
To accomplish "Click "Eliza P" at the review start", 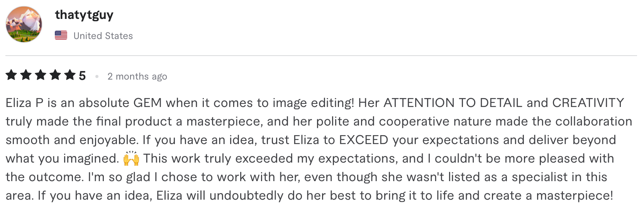I will 24,103.
